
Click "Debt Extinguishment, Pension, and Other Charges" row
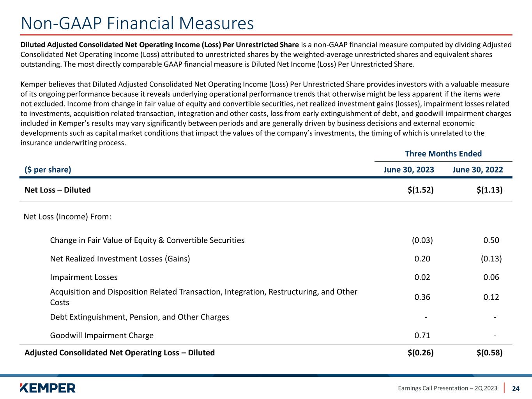[x=140, y=317]
